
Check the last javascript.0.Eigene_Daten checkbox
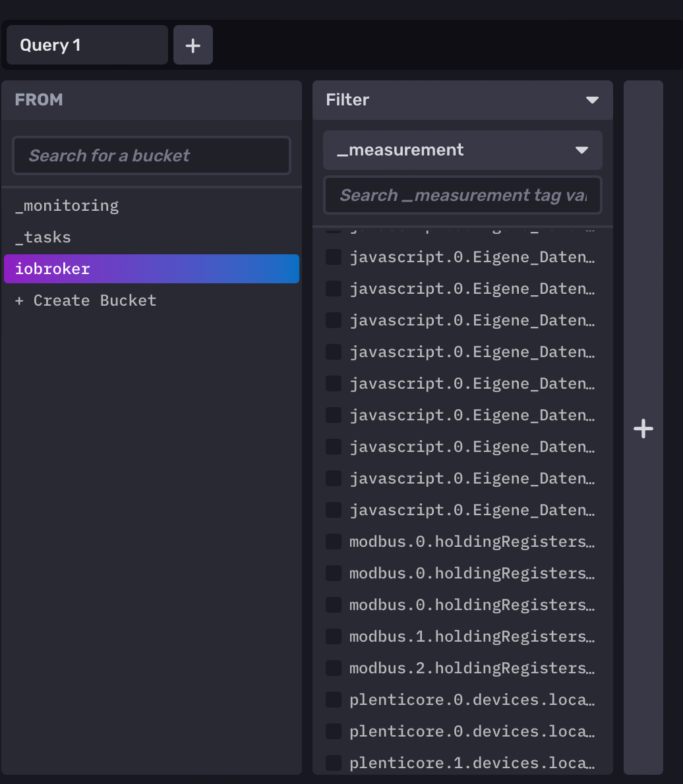(334, 510)
